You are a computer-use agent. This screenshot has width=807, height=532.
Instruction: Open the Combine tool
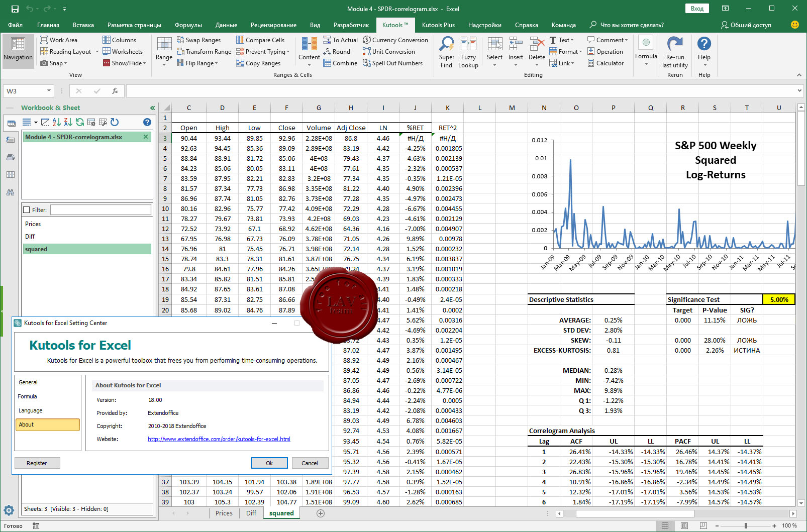(x=340, y=63)
